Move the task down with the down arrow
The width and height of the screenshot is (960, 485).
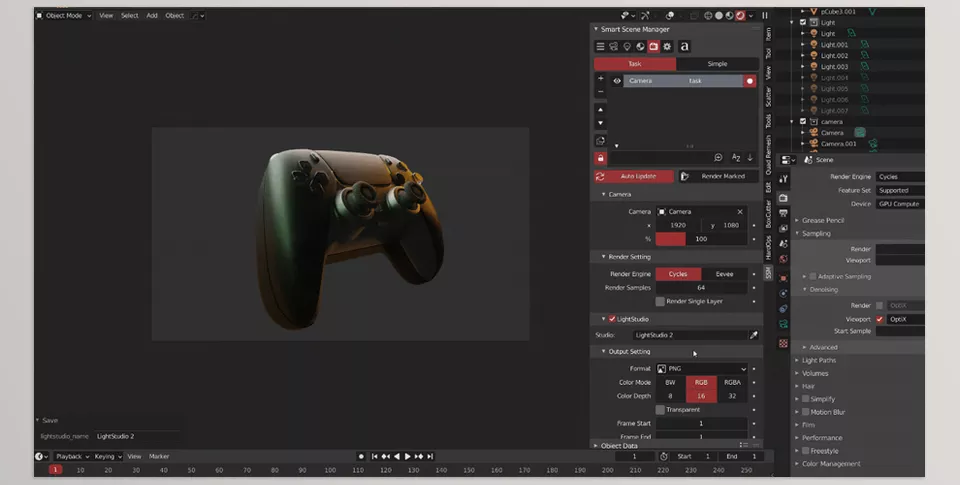601,123
